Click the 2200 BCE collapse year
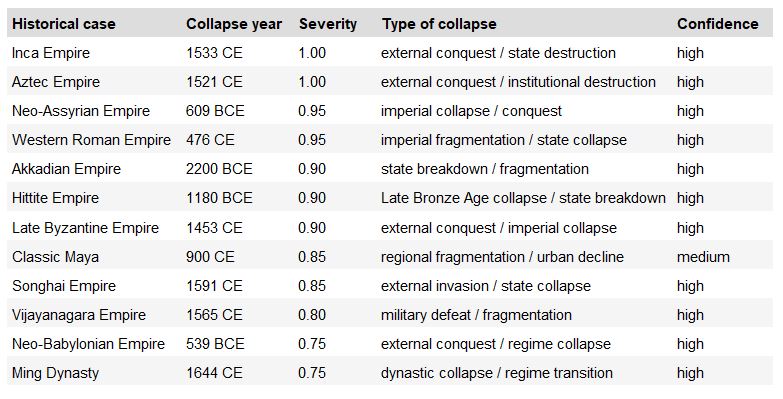The width and height of the screenshot is (783, 399). [x=219, y=169]
